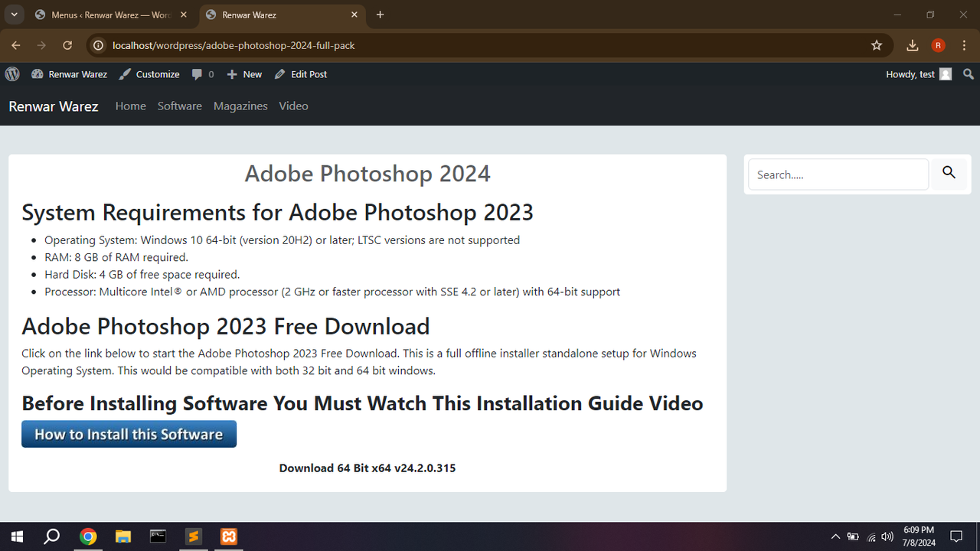The image size is (980, 551).
Task: Click How to Install this Software button
Action: (x=129, y=434)
